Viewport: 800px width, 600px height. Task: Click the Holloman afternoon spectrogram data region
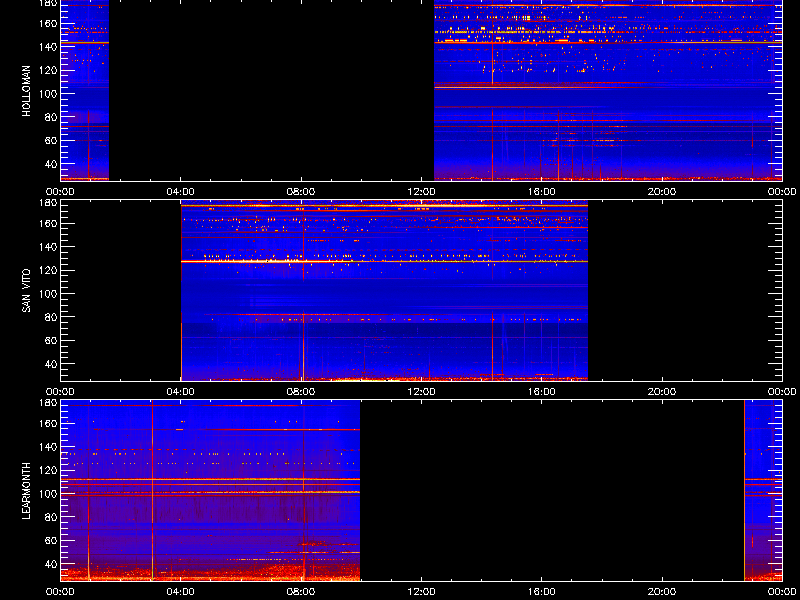608,90
